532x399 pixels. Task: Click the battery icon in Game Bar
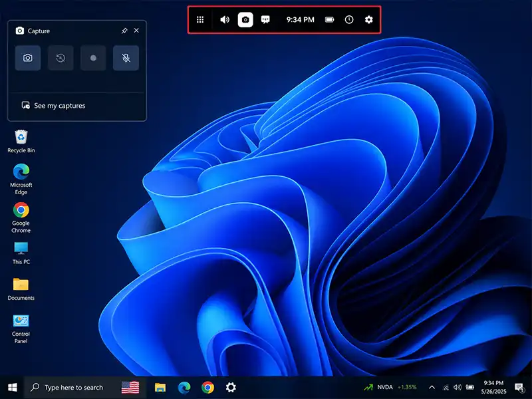329,20
